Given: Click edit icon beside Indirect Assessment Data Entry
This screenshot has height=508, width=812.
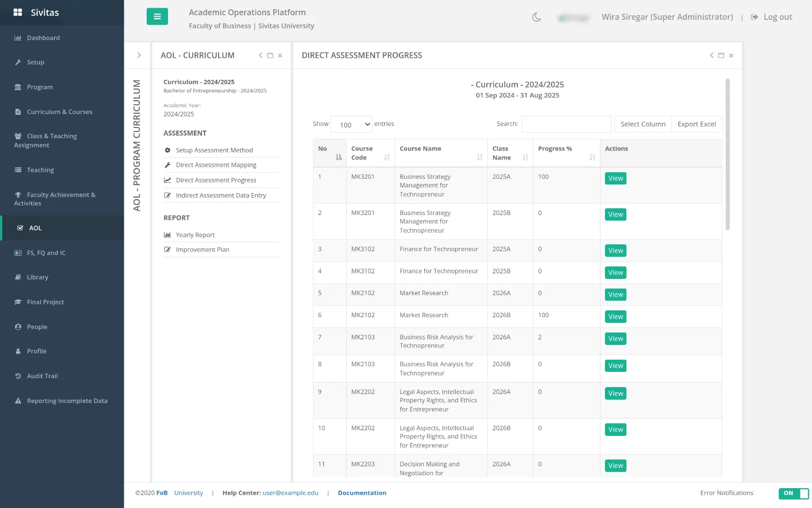Looking at the screenshot, I should [x=167, y=195].
